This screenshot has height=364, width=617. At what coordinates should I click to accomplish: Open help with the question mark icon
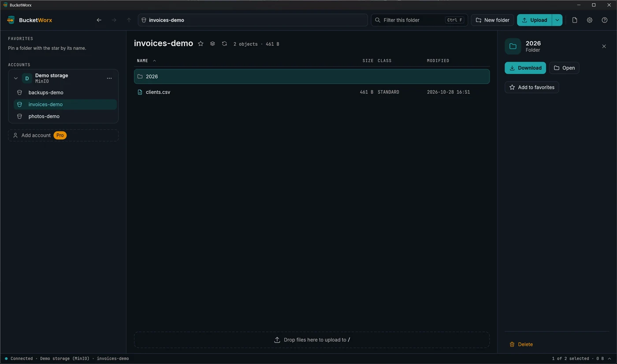click(x=605, y=20)
